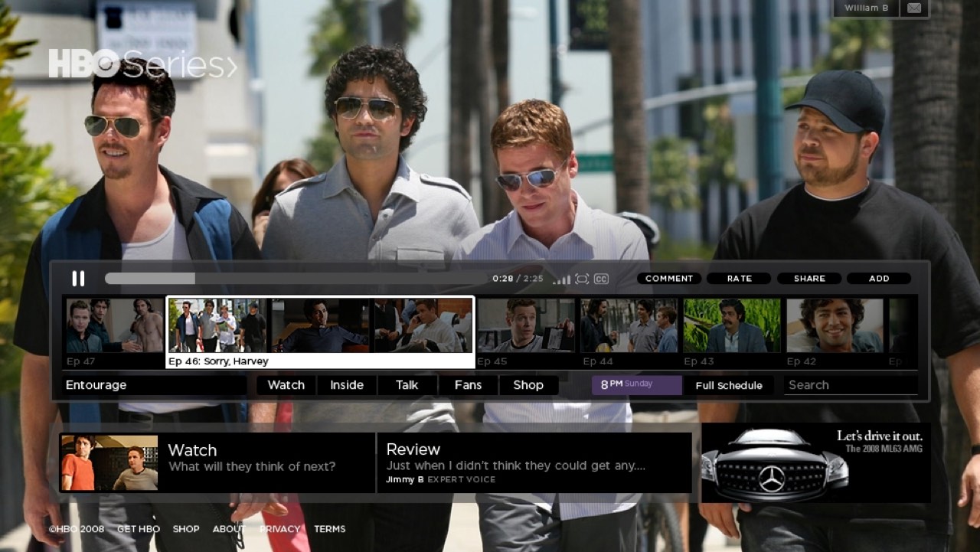Click the COMMENT button
Image resolution: width=980 pixels, height=552 pixels.
[x=668, y=279]
